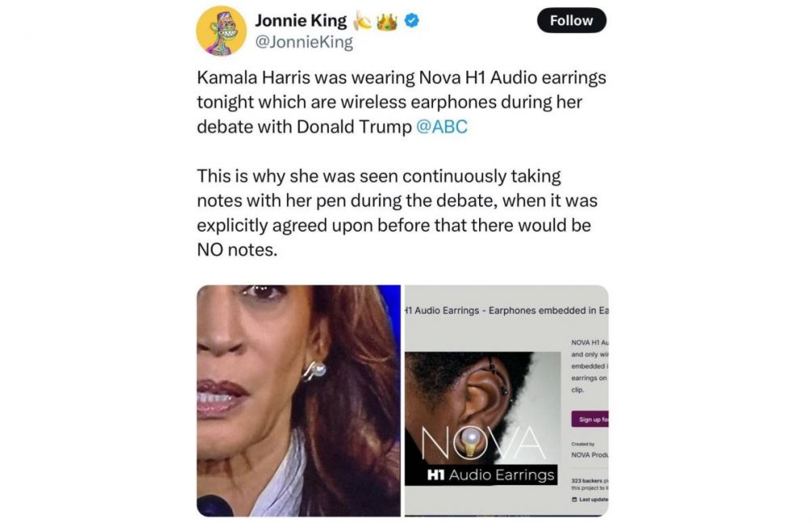The height and width of the screenshot is (523, 812).
Task: Click the black H1 Audio Earrings banner
Action: tap(481, 474)
